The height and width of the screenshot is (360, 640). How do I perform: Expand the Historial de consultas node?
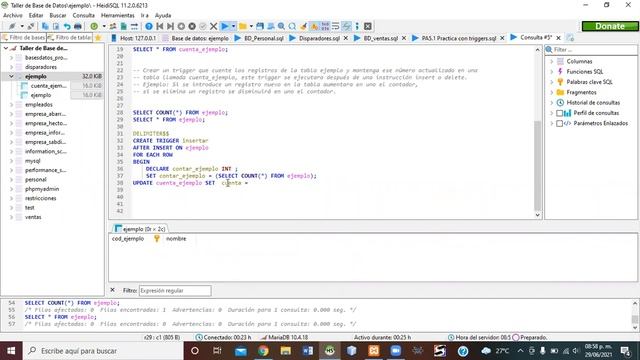pyautogui.click(x=551, y=102)
